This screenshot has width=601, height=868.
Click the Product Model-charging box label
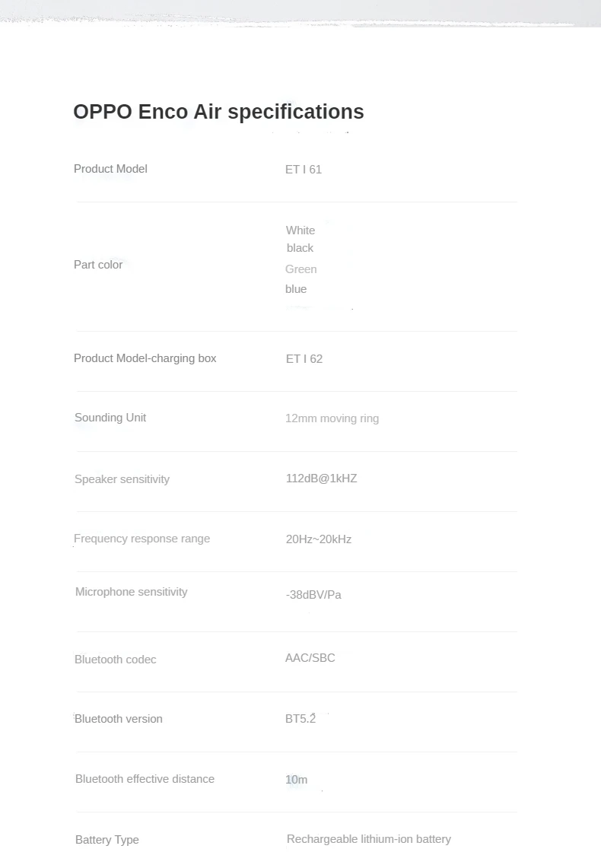pos(145,358)
